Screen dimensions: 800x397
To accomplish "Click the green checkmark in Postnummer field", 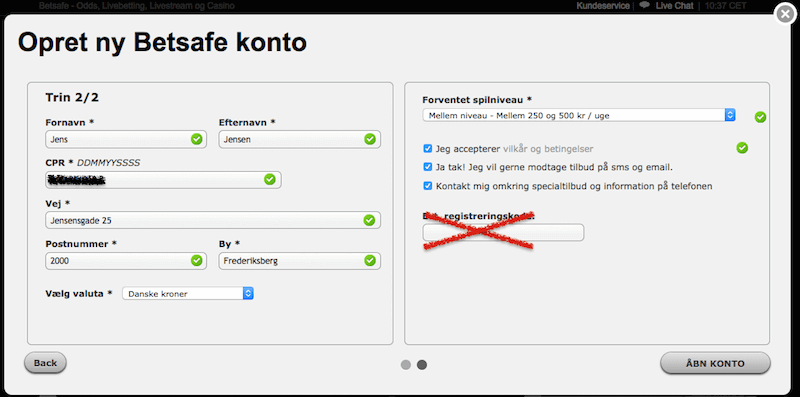I will click(x=196, y=261).
